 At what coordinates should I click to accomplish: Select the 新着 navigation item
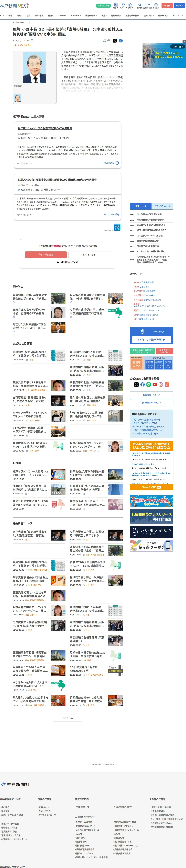(x=10, y=15)
